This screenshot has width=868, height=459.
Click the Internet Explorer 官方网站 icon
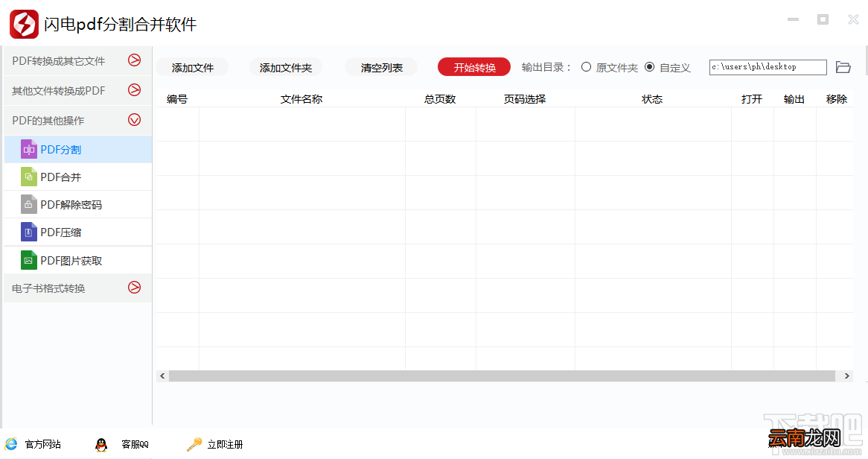[x=11, y=444]
